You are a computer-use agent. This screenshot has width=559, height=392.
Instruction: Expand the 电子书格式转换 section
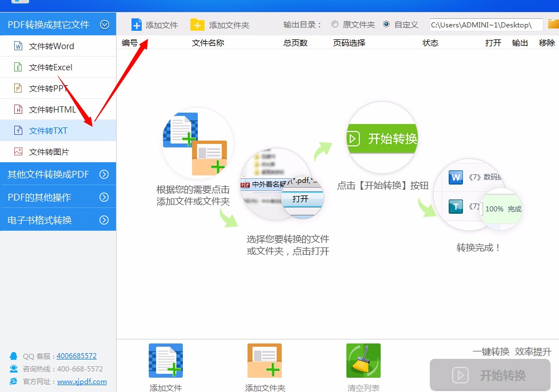pos(104,220)
